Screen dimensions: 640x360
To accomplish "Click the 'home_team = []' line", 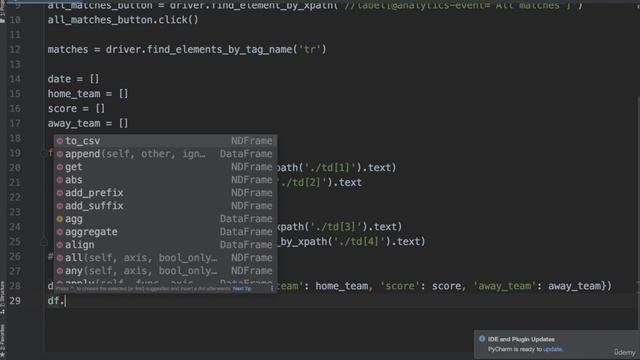I will (x=88, y=94).
